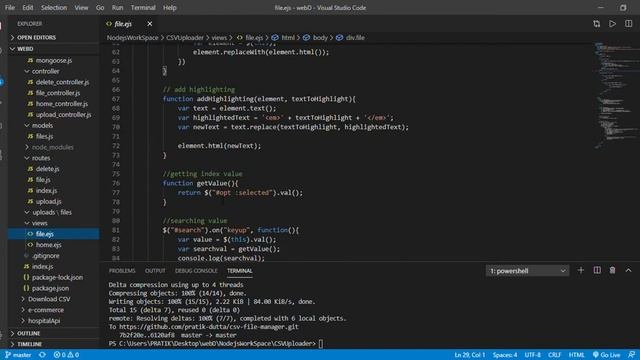
Task: Split the editor to the right
Action: 629,24
